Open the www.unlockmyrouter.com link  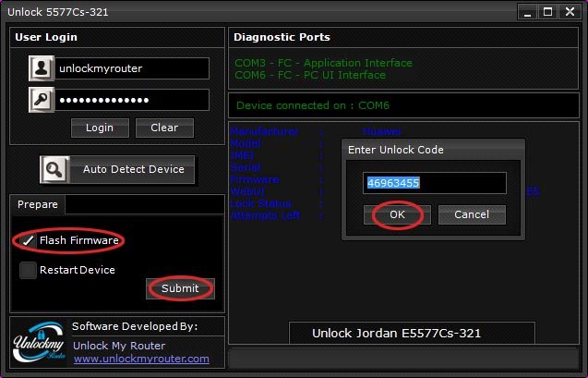coord(141,359)
